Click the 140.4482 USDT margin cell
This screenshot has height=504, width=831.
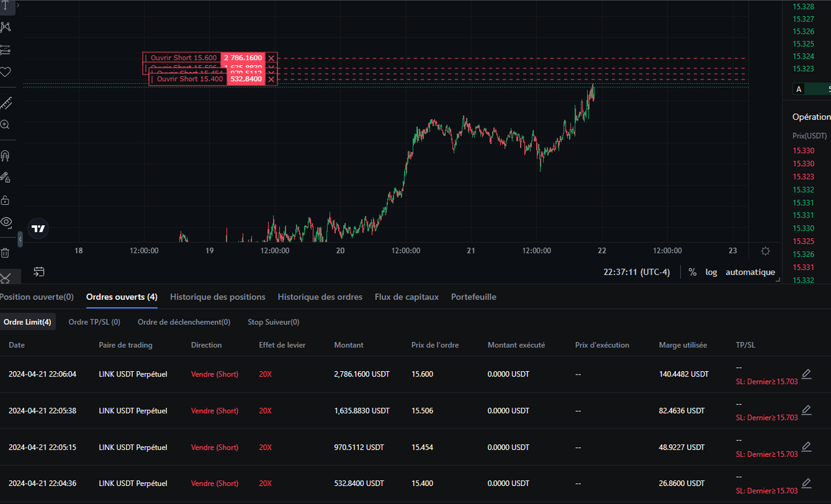684,374
